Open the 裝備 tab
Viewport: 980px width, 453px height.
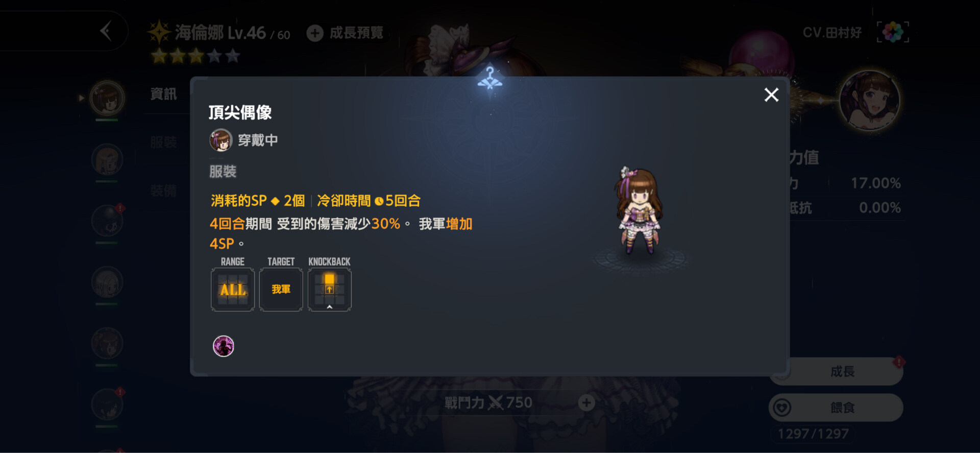click(163, 191)
